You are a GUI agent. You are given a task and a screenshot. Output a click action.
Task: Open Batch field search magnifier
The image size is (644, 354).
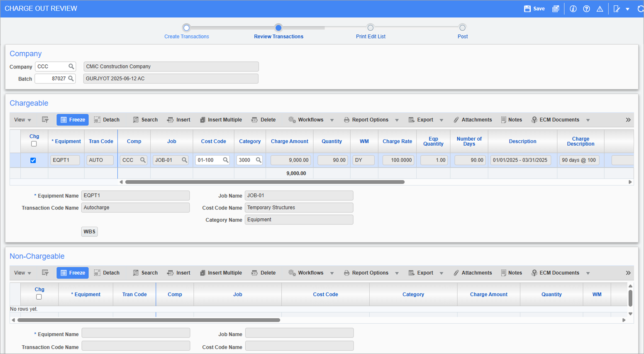coord(71,78)
